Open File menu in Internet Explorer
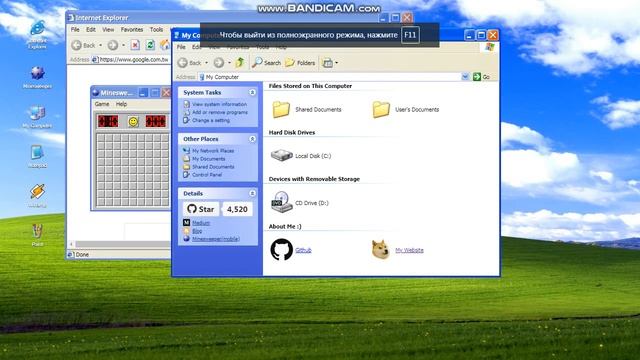Viewport: 640px width, 360px height. click(75, 30)
